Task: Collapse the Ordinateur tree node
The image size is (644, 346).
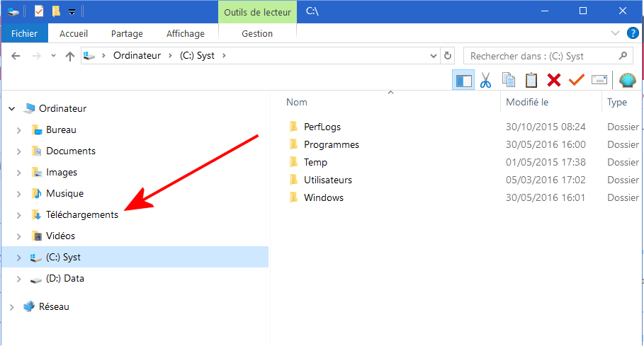Action: [12, 109]
